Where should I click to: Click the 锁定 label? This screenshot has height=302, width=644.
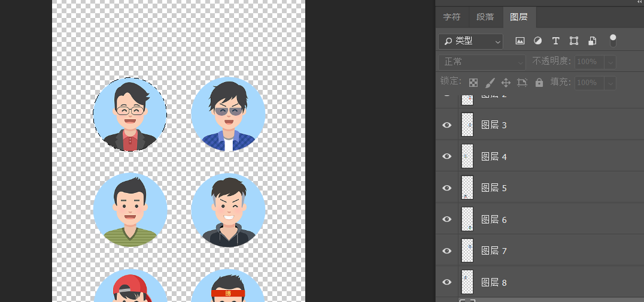[x=451, y=81]
